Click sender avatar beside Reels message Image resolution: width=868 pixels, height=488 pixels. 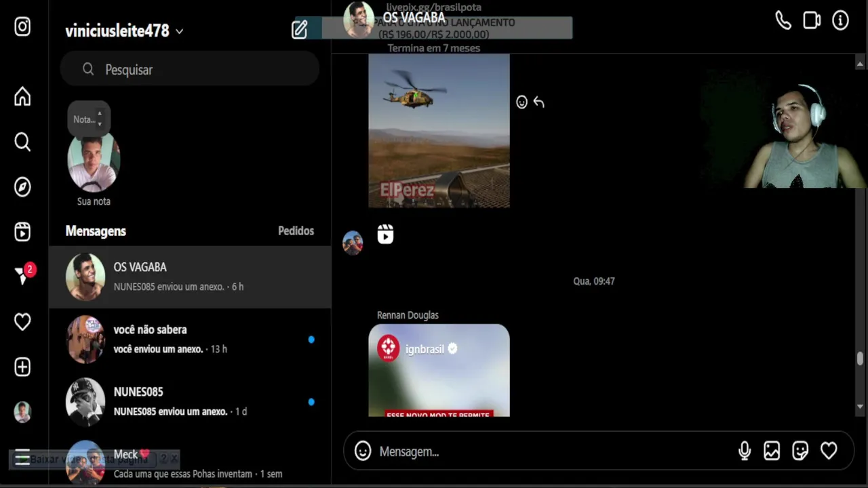[x=353, y=243]
